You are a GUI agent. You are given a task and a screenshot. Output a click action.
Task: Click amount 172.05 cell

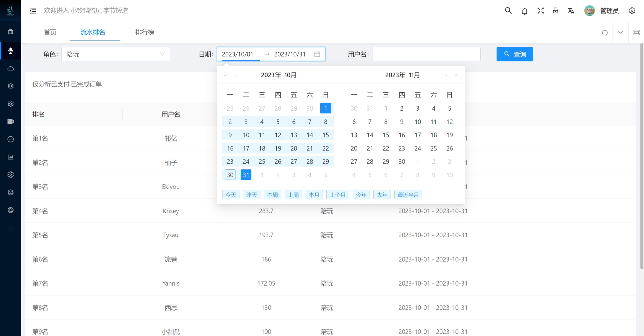click(x=266, y=283)
